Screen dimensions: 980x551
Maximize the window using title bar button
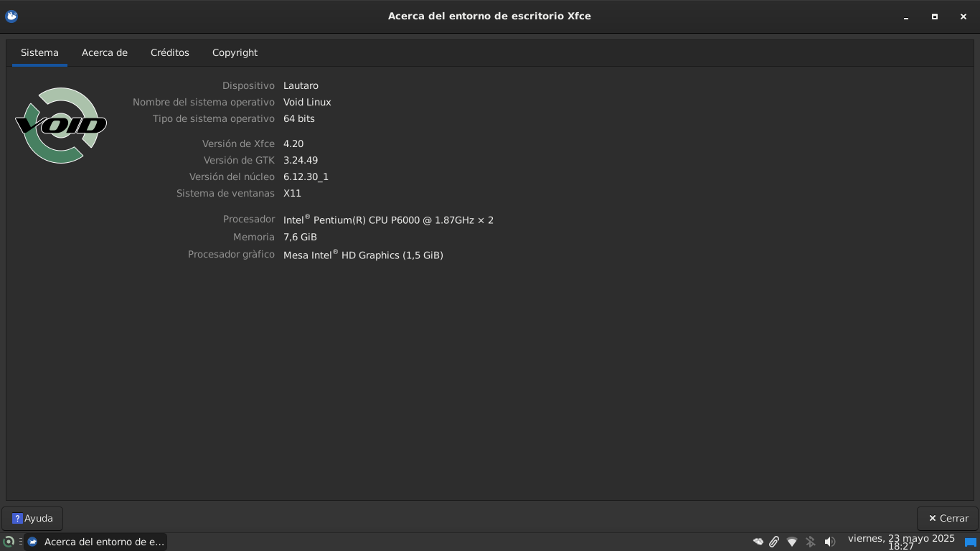[x=935, y=17]
